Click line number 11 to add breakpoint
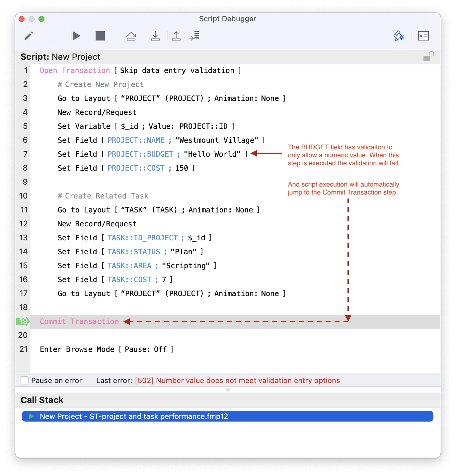Image resolution: width=456 pixels, height=476 pixels. pos(24,210)
